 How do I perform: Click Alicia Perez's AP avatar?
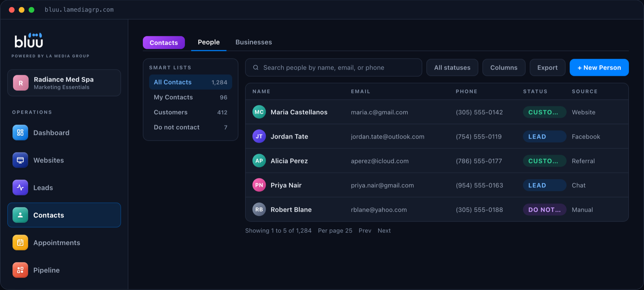(x=259, y=161)
